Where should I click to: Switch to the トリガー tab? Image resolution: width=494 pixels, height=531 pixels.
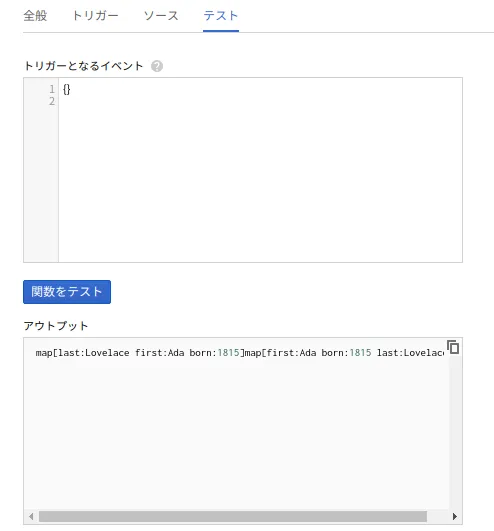(95, 16)
